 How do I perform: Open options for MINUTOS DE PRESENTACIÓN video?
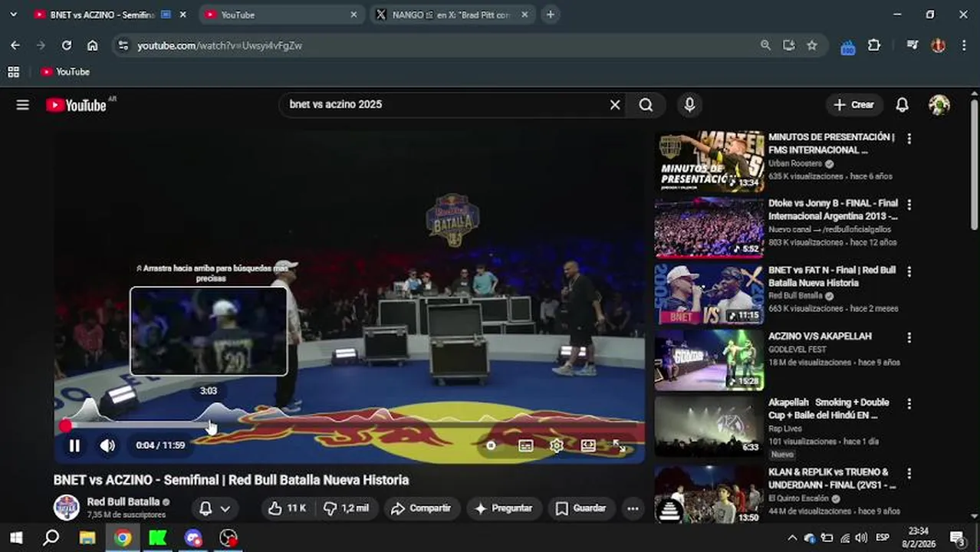point(909,139)
